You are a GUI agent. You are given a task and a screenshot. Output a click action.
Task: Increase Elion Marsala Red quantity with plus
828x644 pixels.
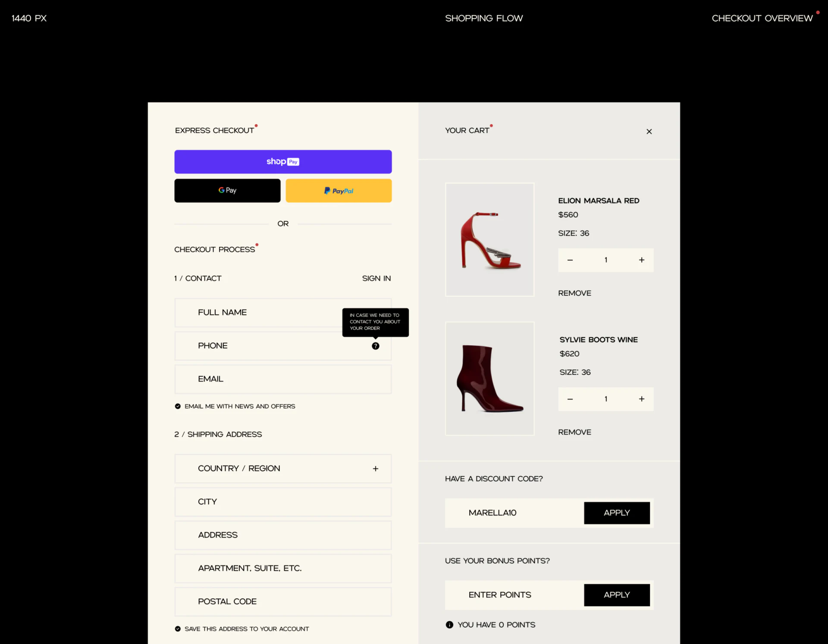coord(642,260)
